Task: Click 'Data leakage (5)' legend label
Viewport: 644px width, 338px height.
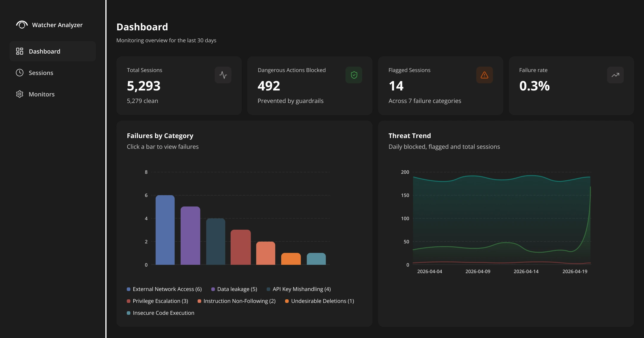Action: tap(237, 289)
